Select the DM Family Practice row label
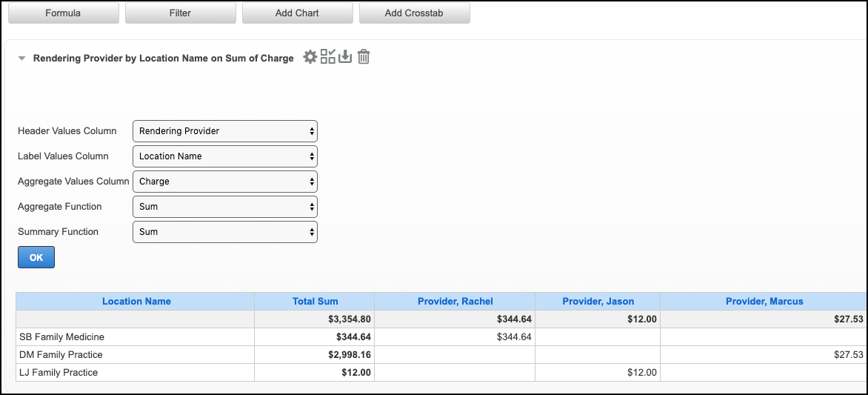The height and width of the screenshot is (395, 868). point(61,355)
